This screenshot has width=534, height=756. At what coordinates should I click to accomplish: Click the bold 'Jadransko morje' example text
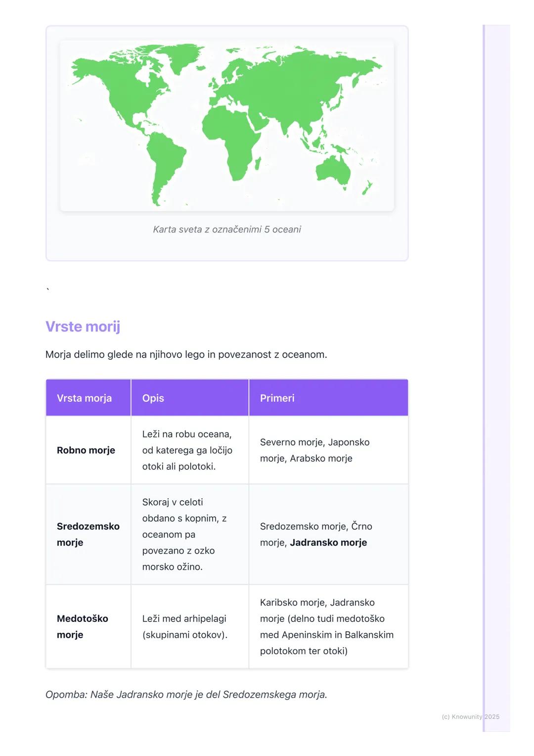[328, 543]
